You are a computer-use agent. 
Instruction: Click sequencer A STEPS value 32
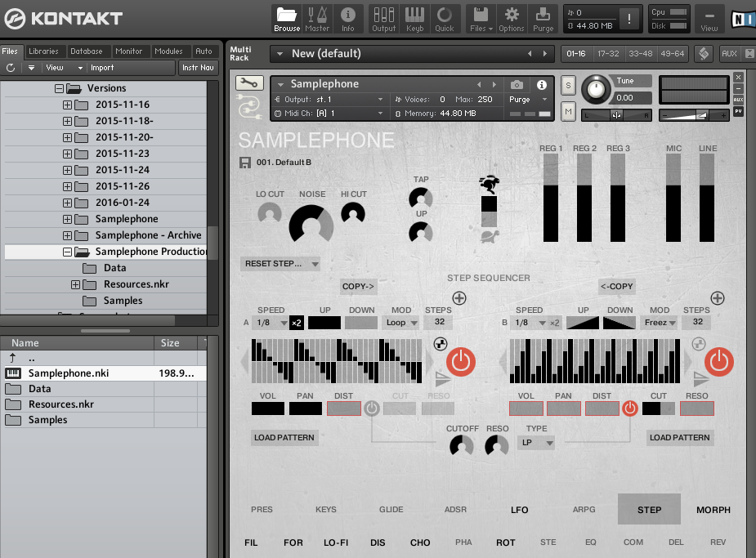coord(439,323)
